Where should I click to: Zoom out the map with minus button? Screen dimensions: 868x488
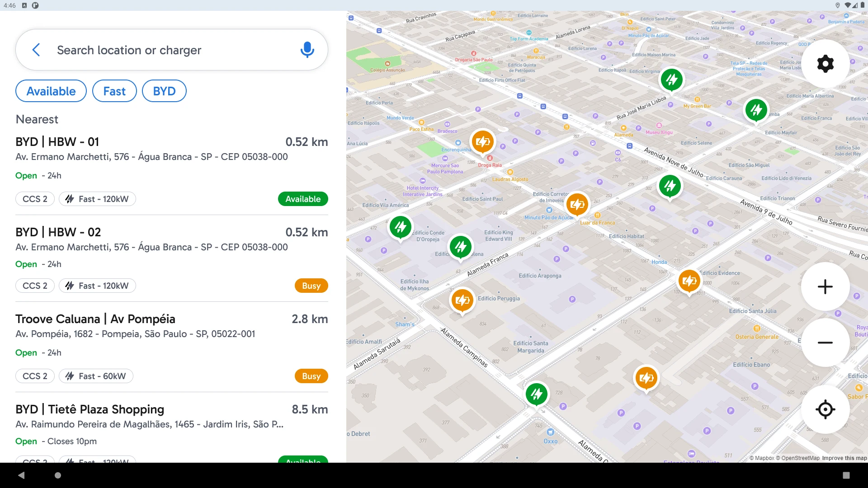pos(826,343)
